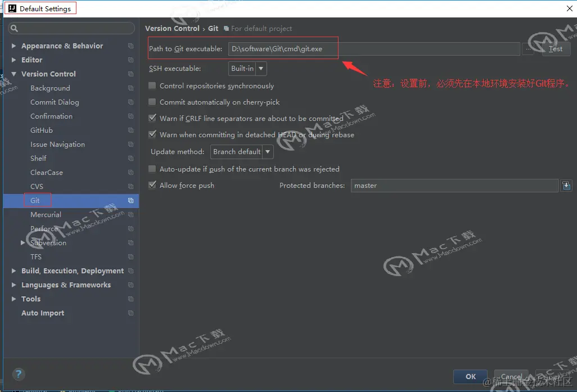Screen dimensions: 577x392
Task: Click project-level icon beside Commit Dialog
Action: 130,102
